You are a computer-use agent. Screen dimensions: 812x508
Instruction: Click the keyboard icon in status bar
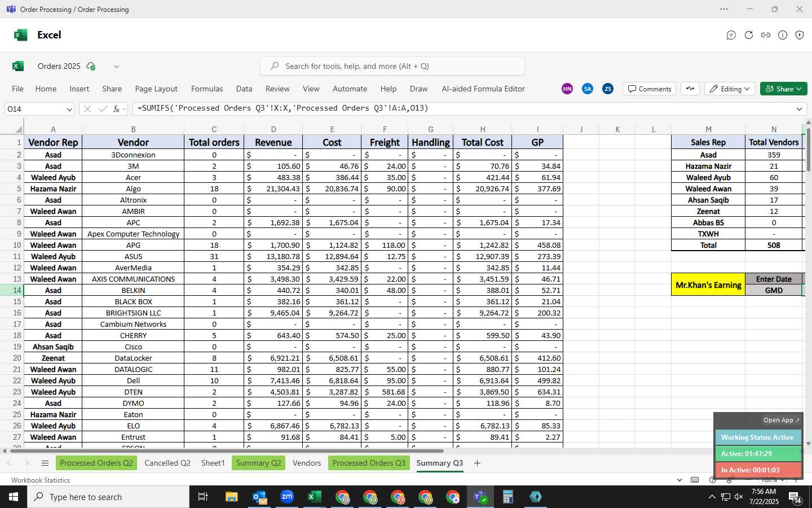(x=695, y=480)
